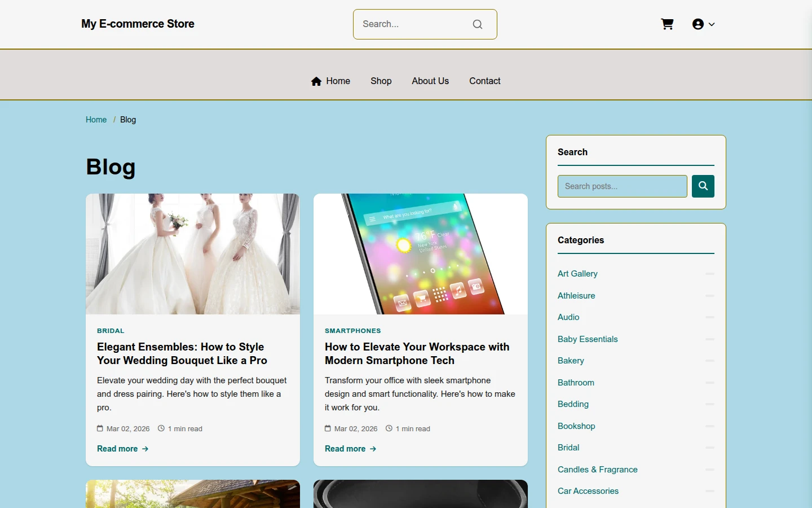Open the user account dropdown
Viewport: 812px width, 508px height.
(703, 24)
